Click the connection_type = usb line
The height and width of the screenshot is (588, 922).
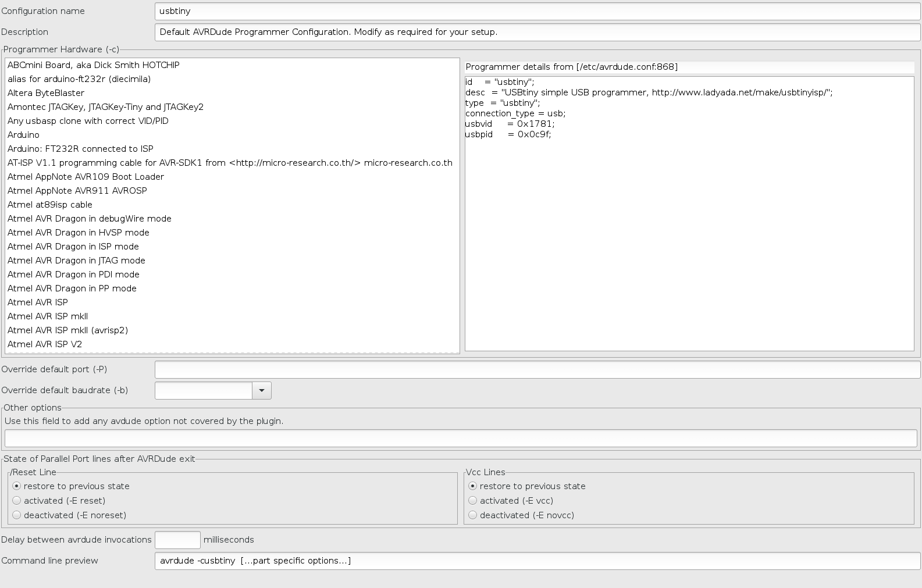(515, 113)
